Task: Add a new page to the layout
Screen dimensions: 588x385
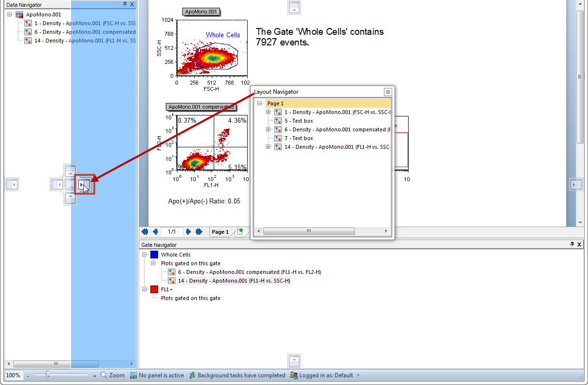Action: coord(239,232)
